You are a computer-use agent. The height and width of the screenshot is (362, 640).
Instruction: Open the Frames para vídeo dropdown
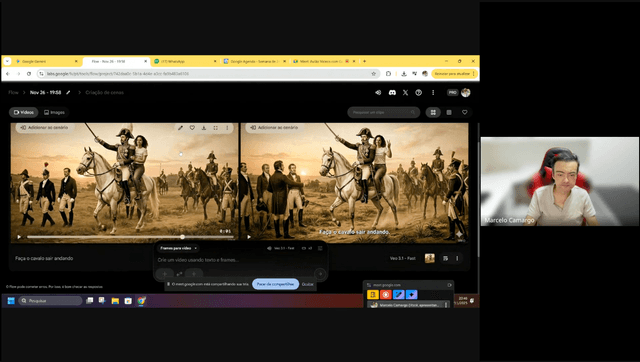point(179,248)
